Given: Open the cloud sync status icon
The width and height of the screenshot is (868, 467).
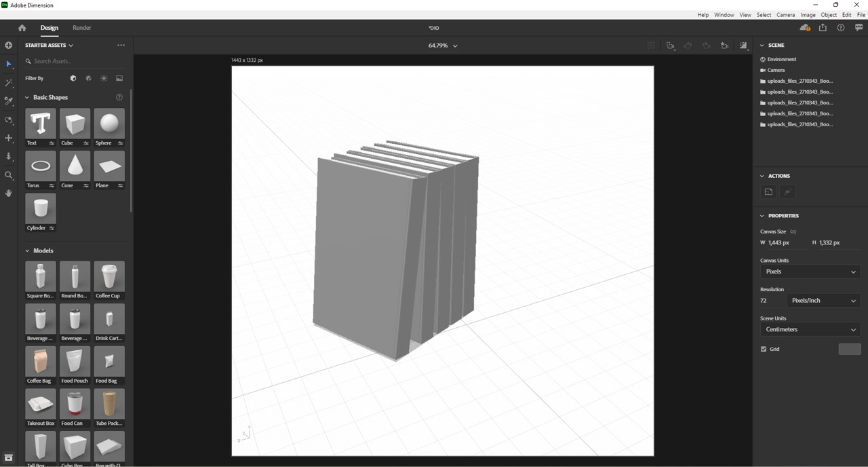Looking at the screenshot, I should (805, 28).
